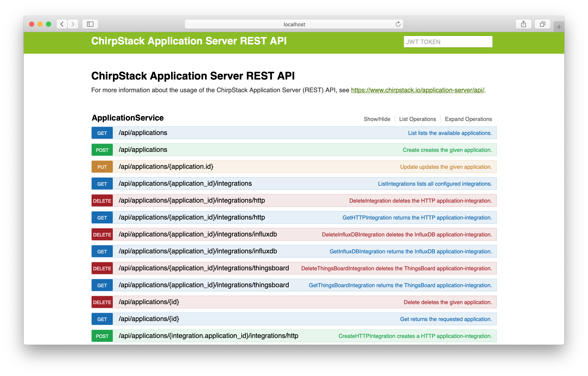Click the localhost address bar
This screenshot has height=376, width=588.
coord(294,24)
